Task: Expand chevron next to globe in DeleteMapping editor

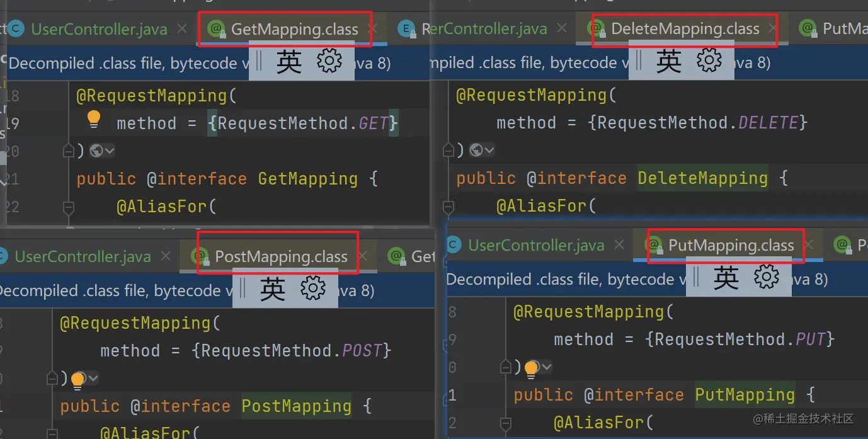Action: click(489, 150)
